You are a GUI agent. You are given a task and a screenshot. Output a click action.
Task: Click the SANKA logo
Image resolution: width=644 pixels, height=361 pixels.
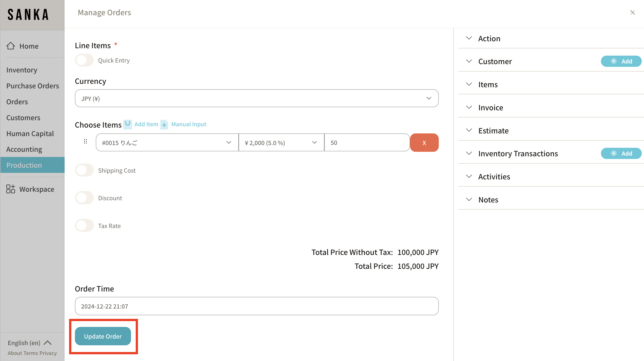[x=28, y=15]
